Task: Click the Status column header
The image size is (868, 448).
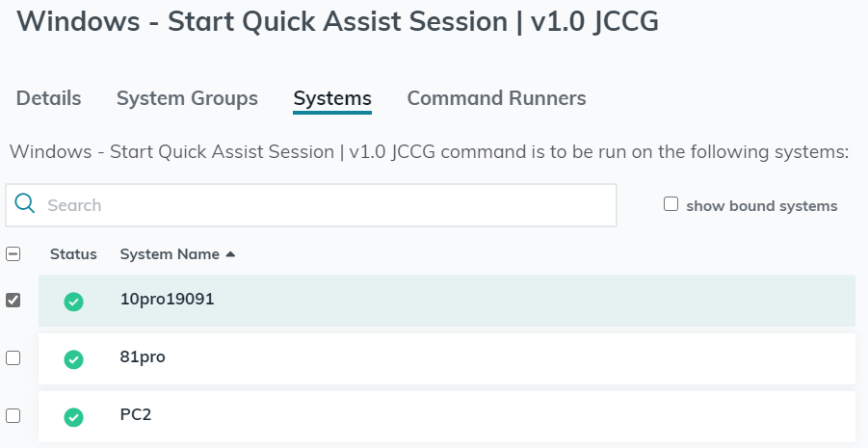Action: coord(73,254)
